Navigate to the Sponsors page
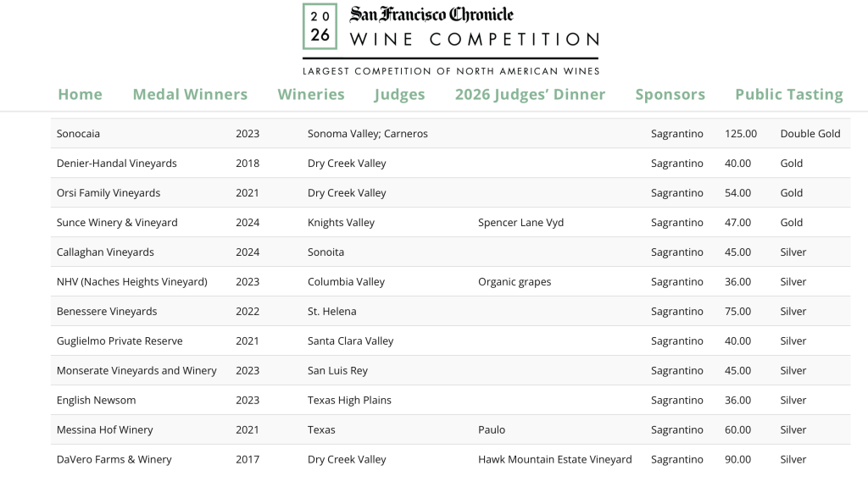 (670, 94)
